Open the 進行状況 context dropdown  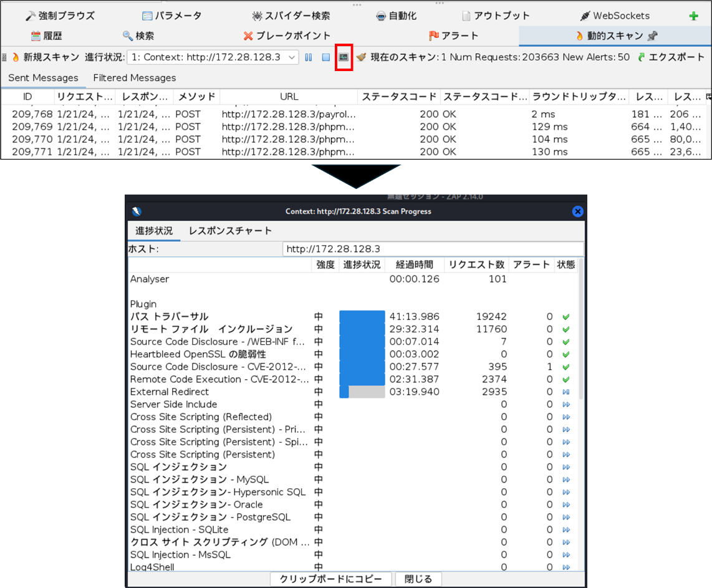tap(213, 57)
